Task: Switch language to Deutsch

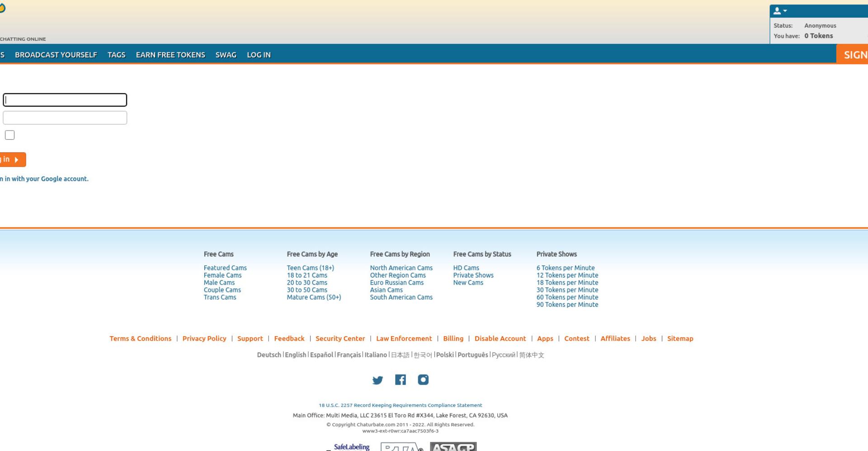Action: tap(269, 355)
